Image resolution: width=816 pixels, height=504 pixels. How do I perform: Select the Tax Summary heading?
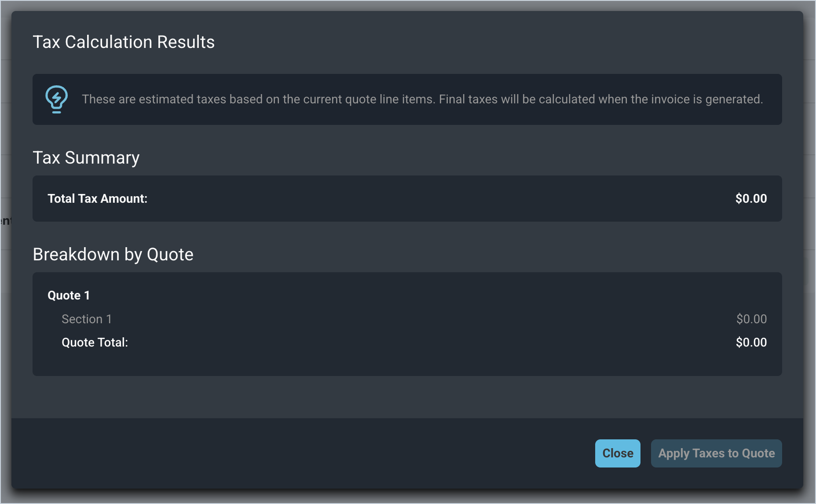tap(86, 158)
